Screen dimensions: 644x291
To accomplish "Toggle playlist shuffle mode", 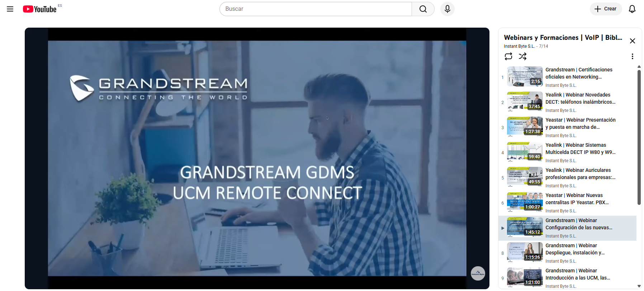I will (x=522, y=56).
